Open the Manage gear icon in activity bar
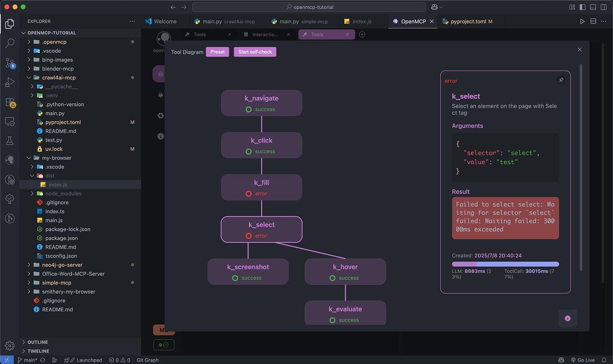 click(10, 345)
